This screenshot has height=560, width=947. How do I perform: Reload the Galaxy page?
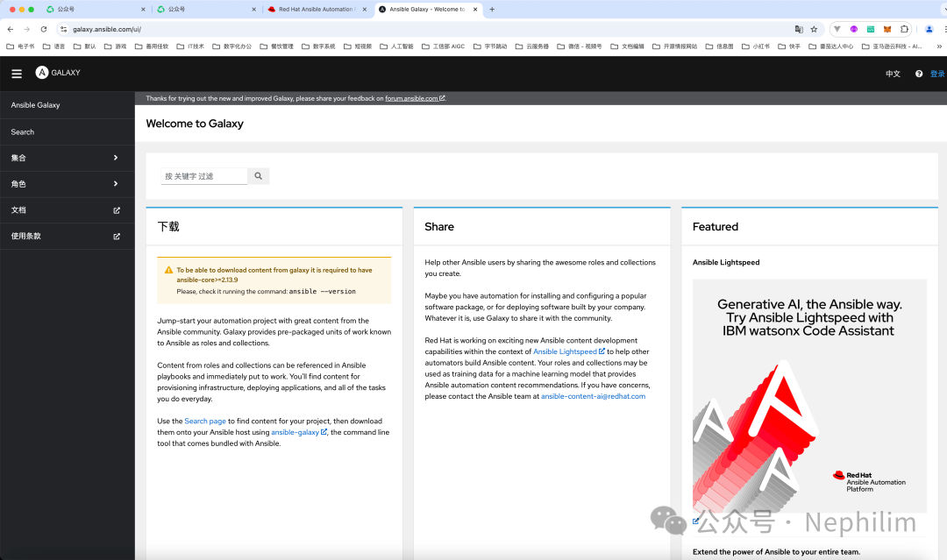tap(44, 29)
